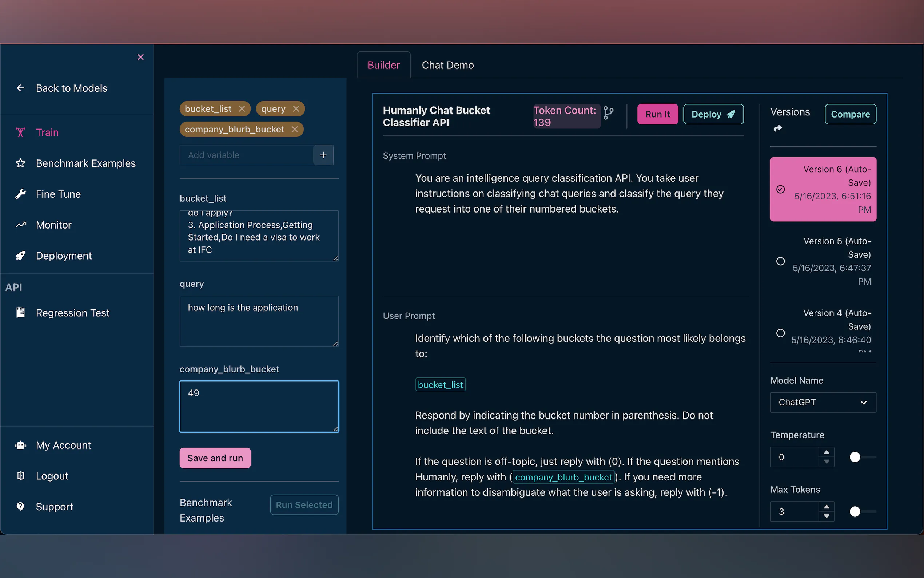This screenshot has height=578, width=924.
Task: Remove the company_blurb_bucket variable tag
Action: pyautogui.click(x=295, y=130)
